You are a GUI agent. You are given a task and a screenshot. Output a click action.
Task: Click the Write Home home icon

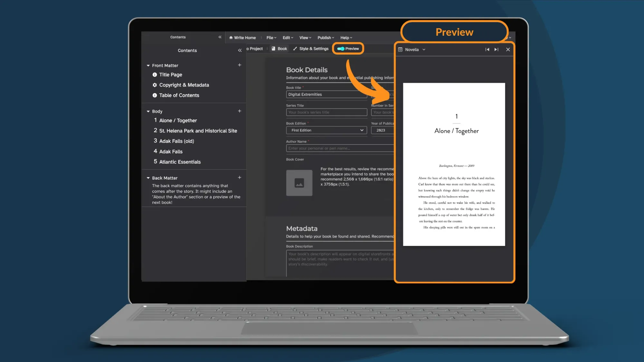[231, 38]
